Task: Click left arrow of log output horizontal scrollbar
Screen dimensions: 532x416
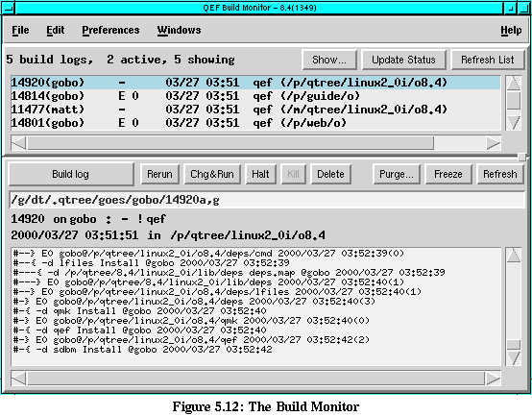Action: point(18,379)
